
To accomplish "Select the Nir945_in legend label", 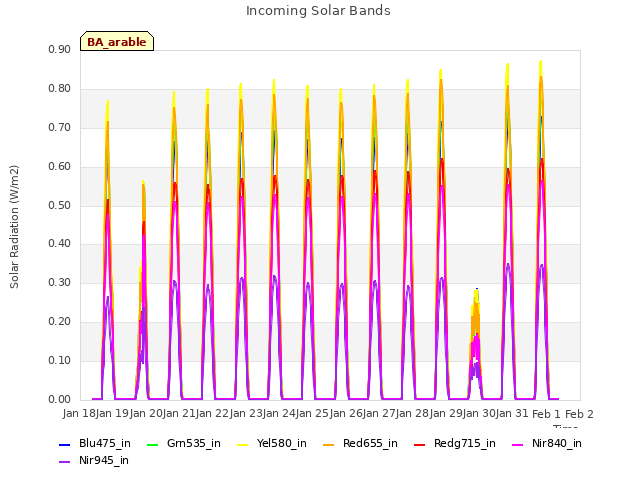I will coord(104,461).
